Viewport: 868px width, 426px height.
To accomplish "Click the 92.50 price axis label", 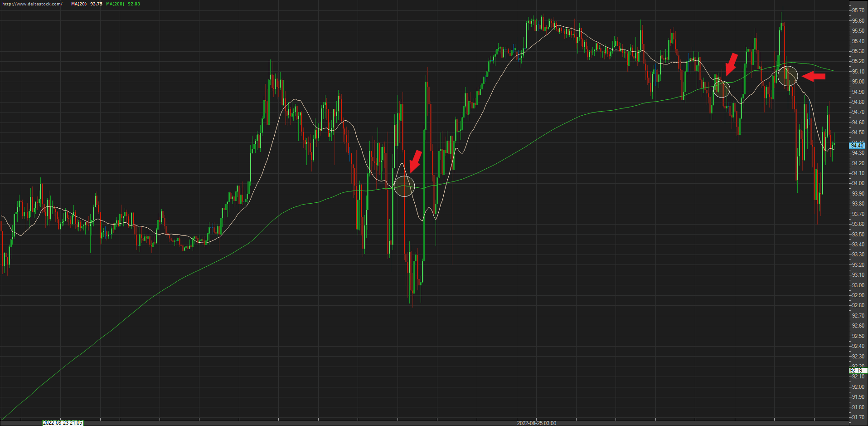I will 858,336.
